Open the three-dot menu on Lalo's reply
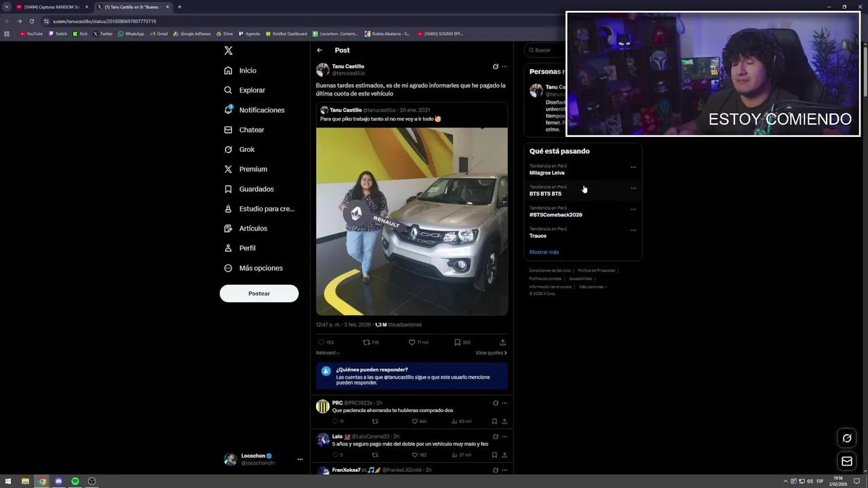 pyautogui.click(x=504, y=436)
